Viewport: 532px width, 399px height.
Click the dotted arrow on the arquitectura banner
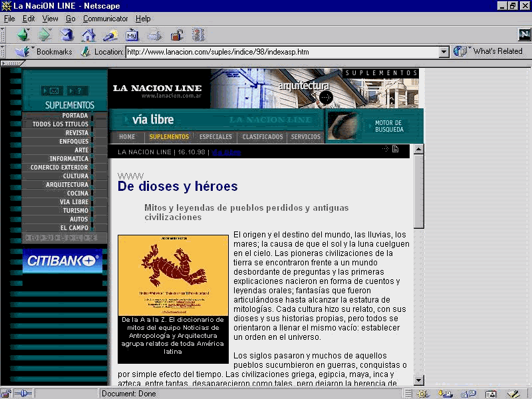(326, 98)
